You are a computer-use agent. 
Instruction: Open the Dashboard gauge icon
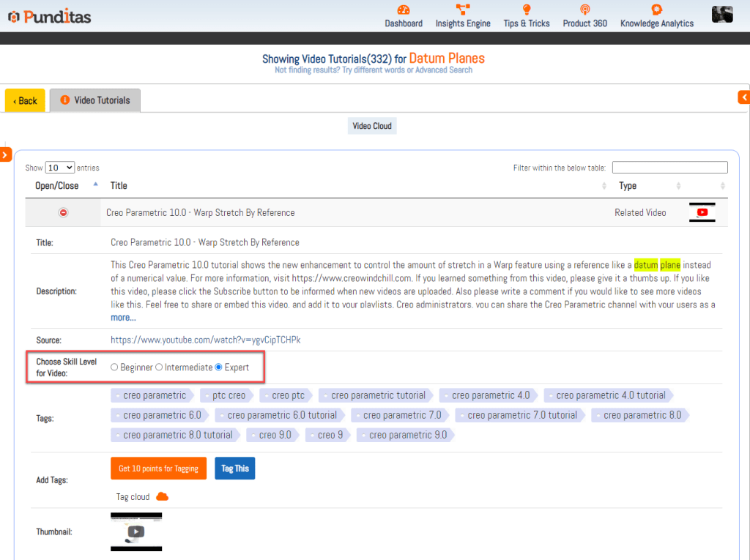[x=404, y=10]
